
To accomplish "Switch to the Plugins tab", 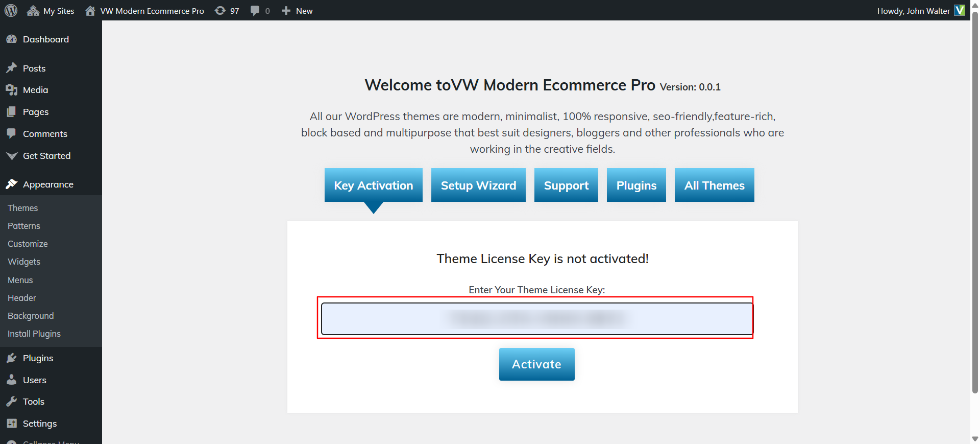I will [636, 185].
